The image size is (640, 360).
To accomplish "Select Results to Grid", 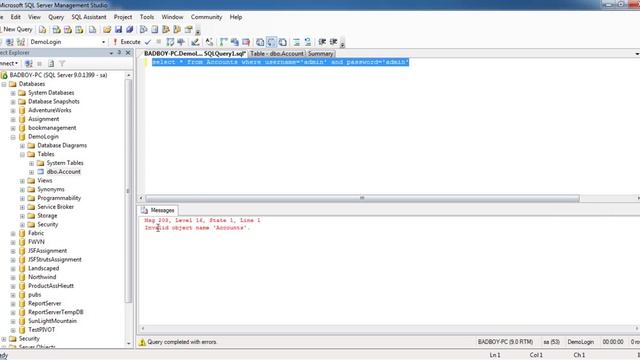I will pyautogui.click(x=271, y=42).
